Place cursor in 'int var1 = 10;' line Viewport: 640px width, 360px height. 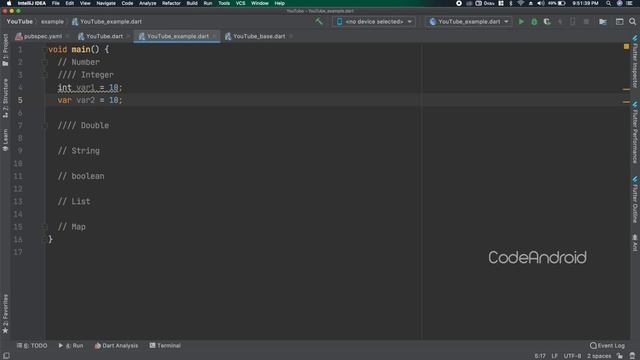pyautogui.click(x=90, y=87)
